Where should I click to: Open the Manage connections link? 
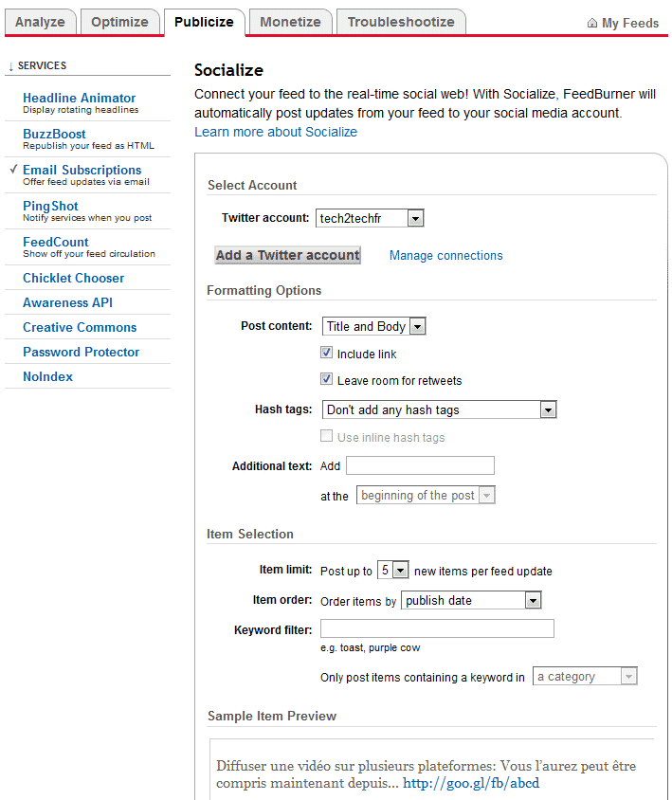[x=446, y=256]
